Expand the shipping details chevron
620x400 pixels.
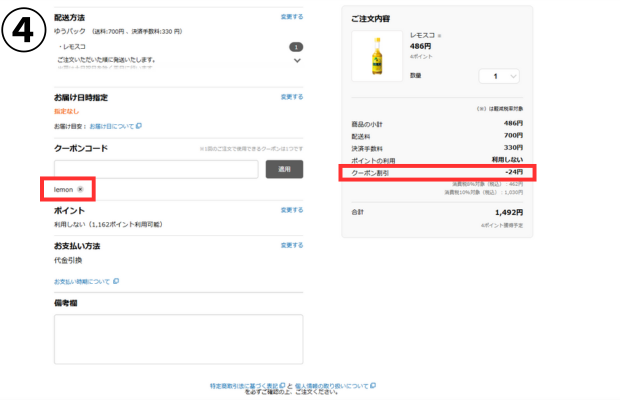(x=296, y=60)
